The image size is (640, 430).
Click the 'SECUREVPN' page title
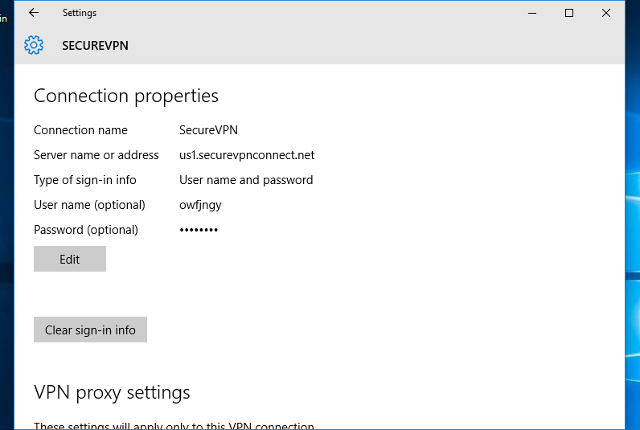point(95,46)
